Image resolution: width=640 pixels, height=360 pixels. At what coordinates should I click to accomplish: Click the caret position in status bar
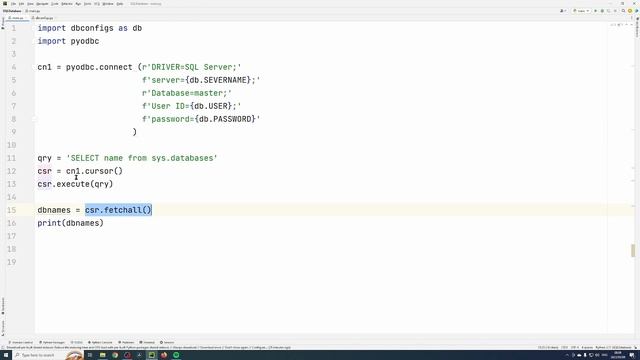point(548,348)
